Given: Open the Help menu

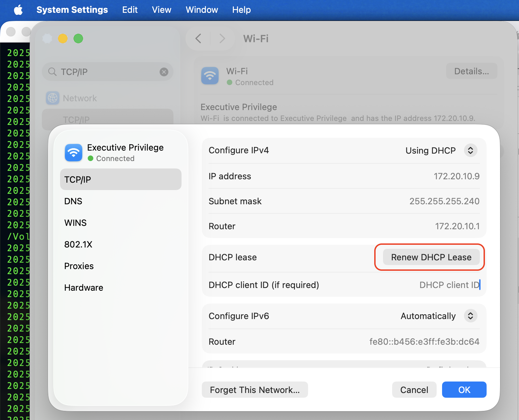Looking at the screenshot, I should (242, 10).
